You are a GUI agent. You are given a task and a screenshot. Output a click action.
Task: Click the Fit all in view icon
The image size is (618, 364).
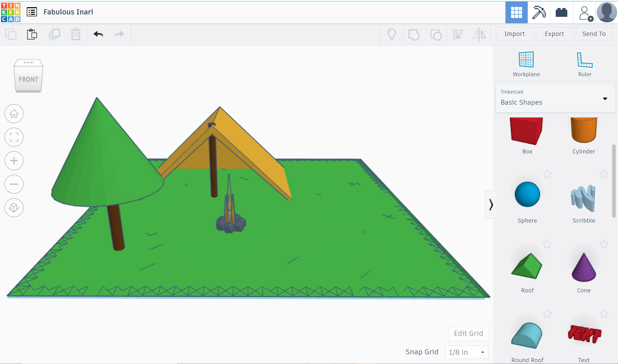click(14, 137)
